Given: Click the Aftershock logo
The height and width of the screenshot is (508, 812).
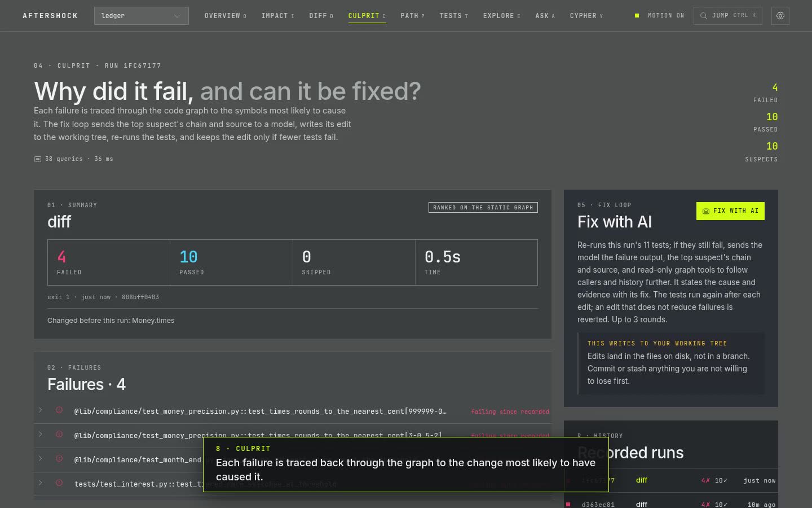Looking at the screenshot, I should click(50, 16).
